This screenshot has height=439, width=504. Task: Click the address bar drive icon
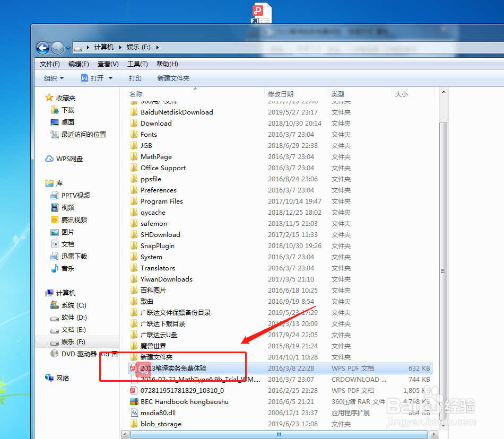[x=78, y=48]
